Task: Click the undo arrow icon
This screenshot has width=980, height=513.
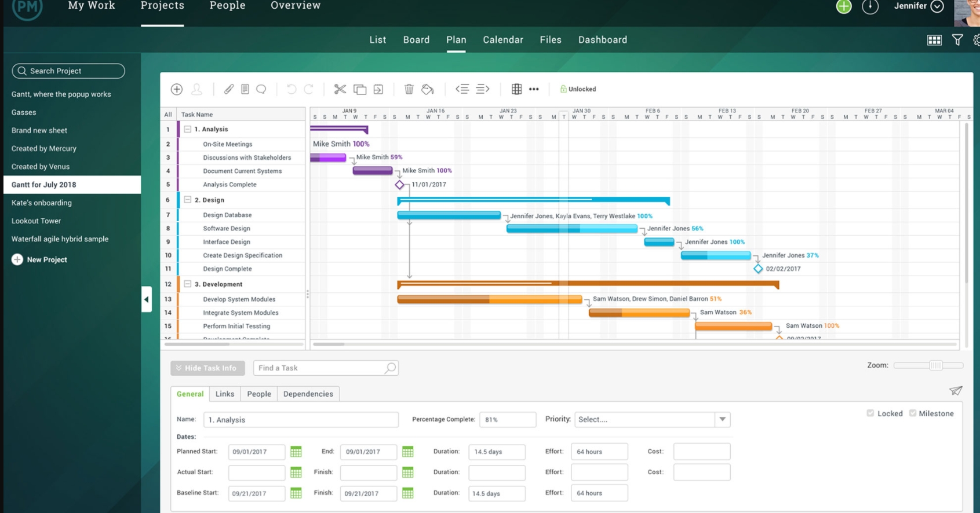Action: coord(292,89)
